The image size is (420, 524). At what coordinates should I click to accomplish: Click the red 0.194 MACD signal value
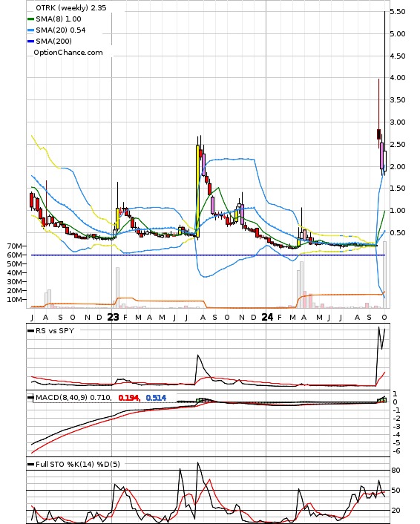[128, 398]
